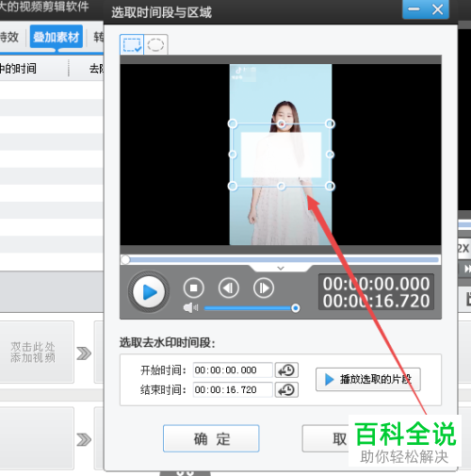This screenshot has height=476, width=471.
Task: Cancel the dialog with the 取 button
Action: (x=325, y=438)
